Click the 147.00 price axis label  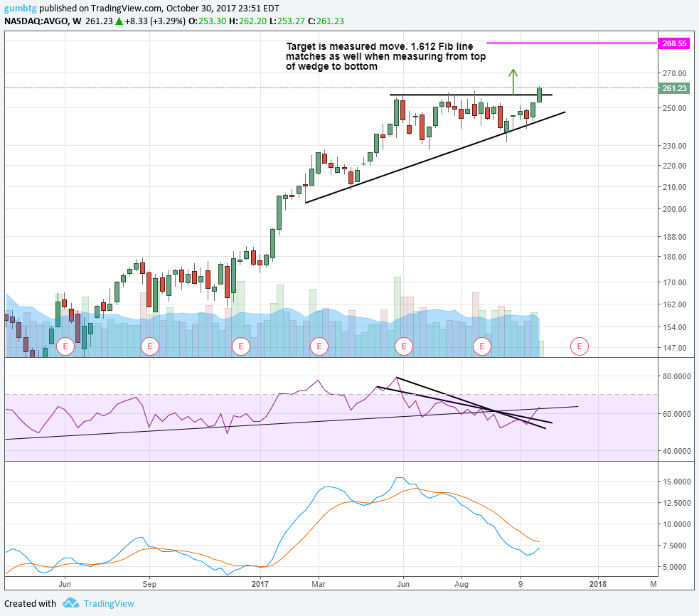[675, 348]
